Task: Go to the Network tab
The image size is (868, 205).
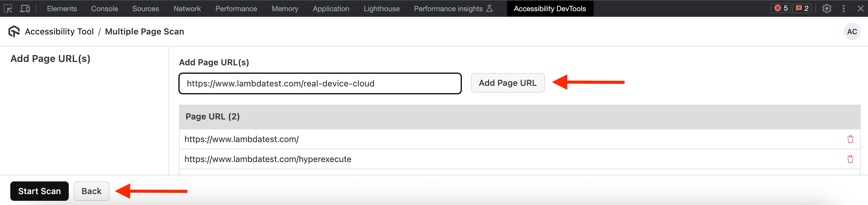Action: pos(187,9)
